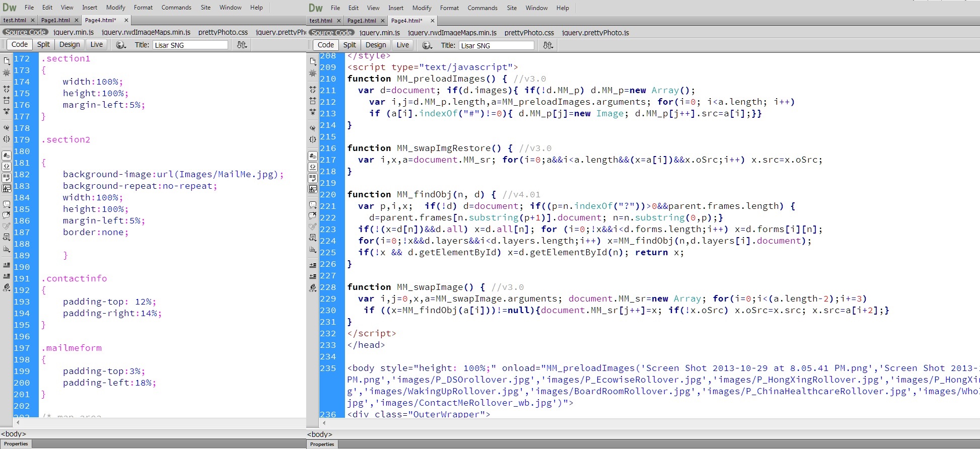Toggle Highlight Invalid Code in right window
This screenshot has width=980, height=449.
pyautogui.click(x=313, y=167)
